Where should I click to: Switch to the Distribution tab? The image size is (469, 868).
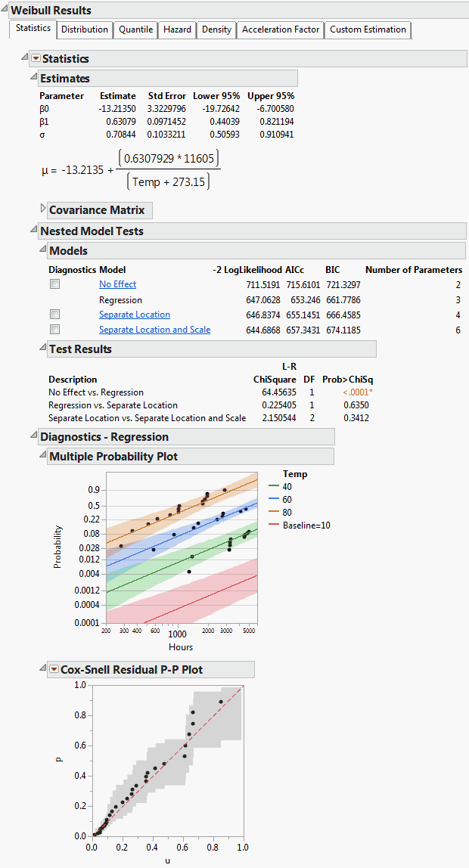click(x=85, y=29)
